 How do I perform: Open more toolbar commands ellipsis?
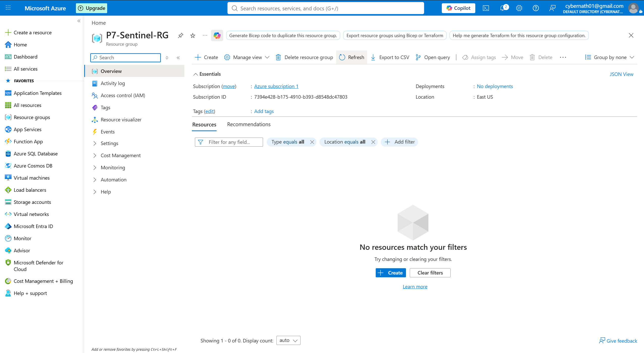tap(563, 57)
